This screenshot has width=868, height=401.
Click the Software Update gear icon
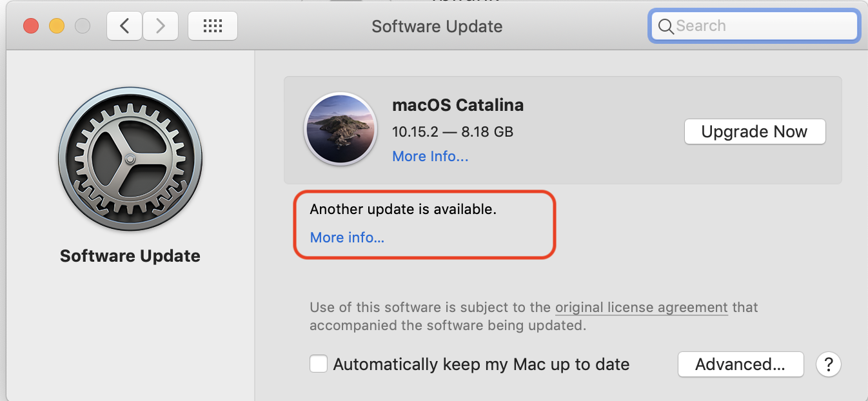(130, 159)
